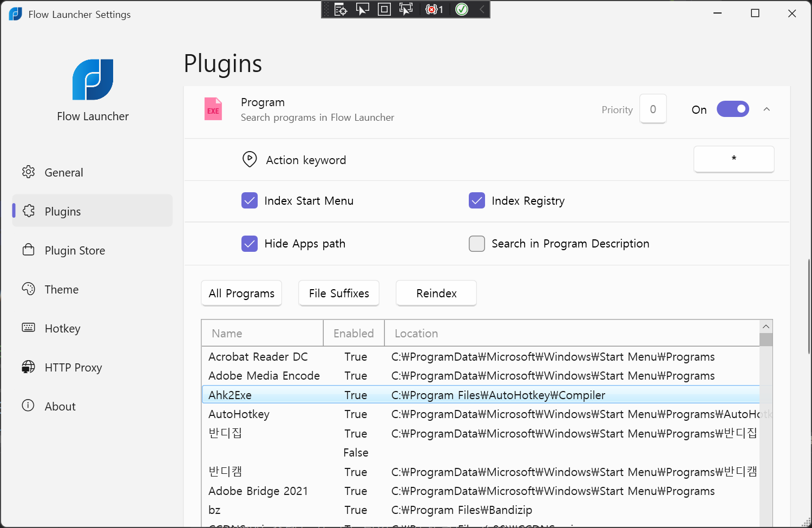Open binding failures indicator showing 1

coord(434,9)
